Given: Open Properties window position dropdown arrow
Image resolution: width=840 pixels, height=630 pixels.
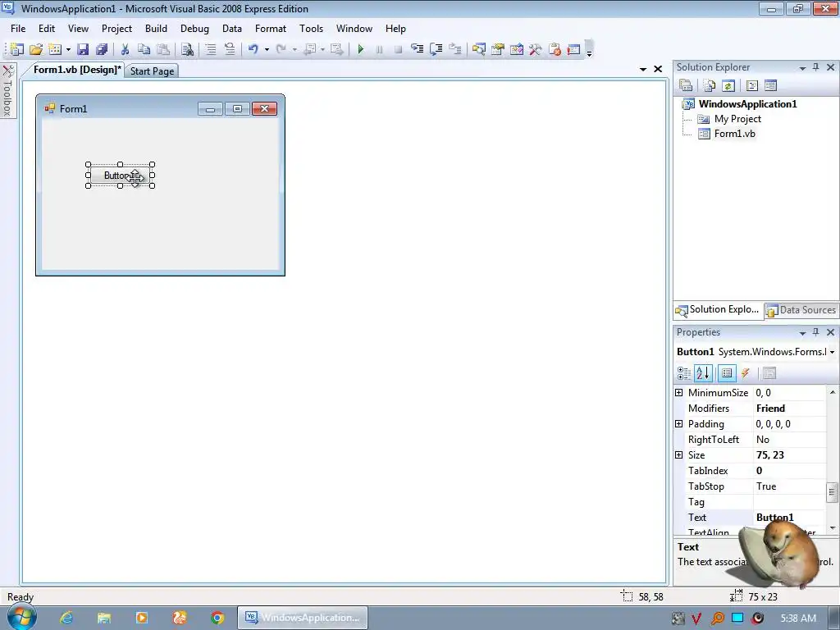Looking at the screenshot, I should point(802,333).
